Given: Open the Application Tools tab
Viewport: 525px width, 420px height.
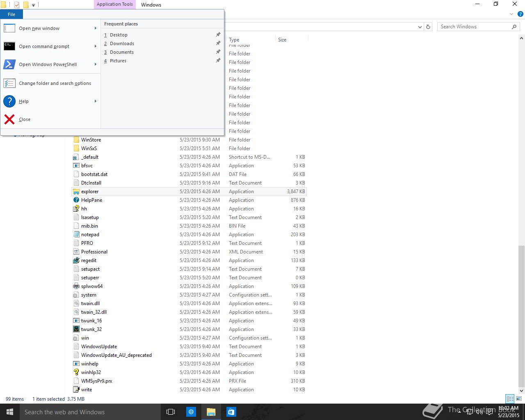Looking at the screenshot, I should click(x=115, y=5).
